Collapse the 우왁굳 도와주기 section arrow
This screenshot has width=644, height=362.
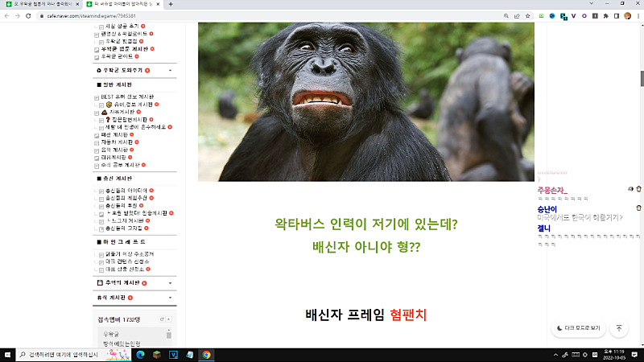coord(171,70)
